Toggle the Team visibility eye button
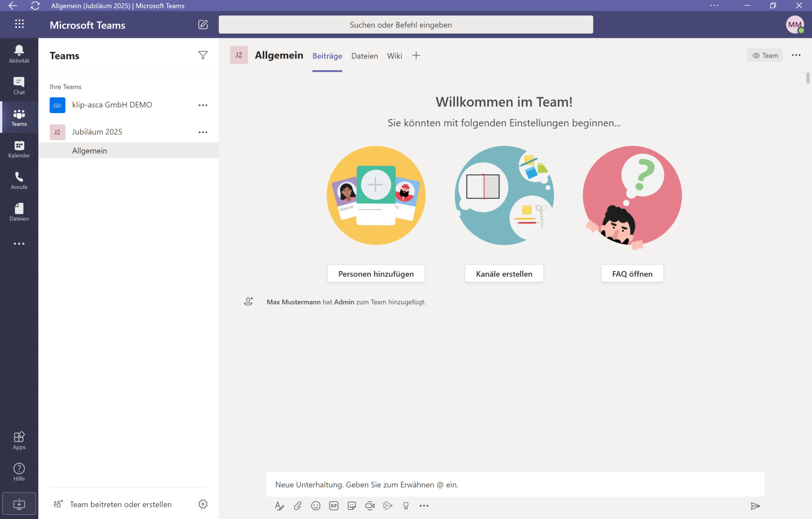Screen dimensions: 812x519 click(x=765, y=56)
